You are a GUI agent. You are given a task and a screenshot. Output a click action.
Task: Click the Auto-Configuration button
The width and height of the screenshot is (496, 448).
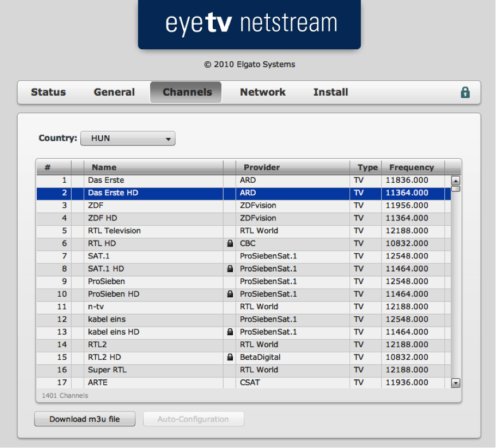click(x=194, y=419)
